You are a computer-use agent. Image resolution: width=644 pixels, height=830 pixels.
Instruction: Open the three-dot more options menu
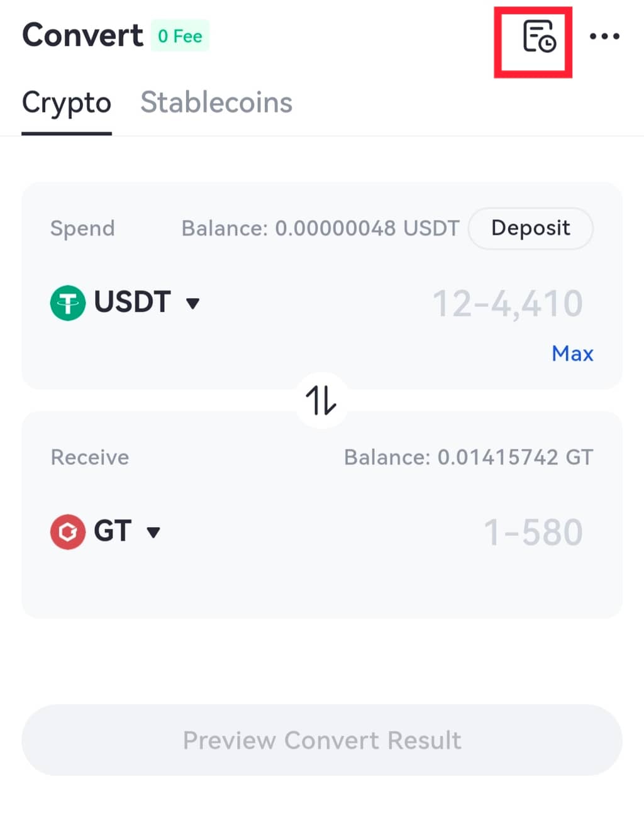coord(604,36)
